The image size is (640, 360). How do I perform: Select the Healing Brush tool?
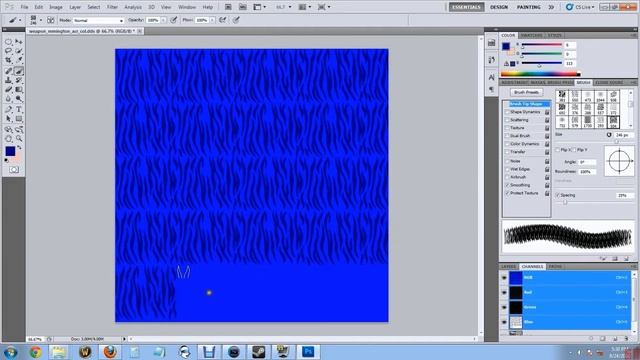tap(8, 71)
